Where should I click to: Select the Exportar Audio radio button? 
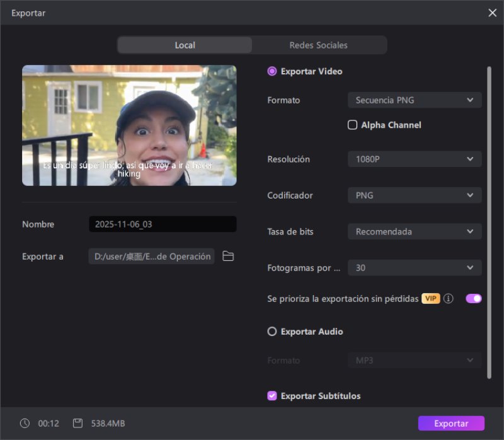pos(272,332)
